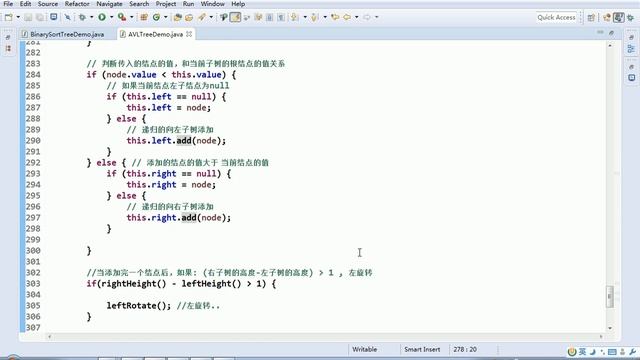The height and width of the screenshot is (360, 640).
Task: Click the wrench icon in system tray
Action: [633, 351]
